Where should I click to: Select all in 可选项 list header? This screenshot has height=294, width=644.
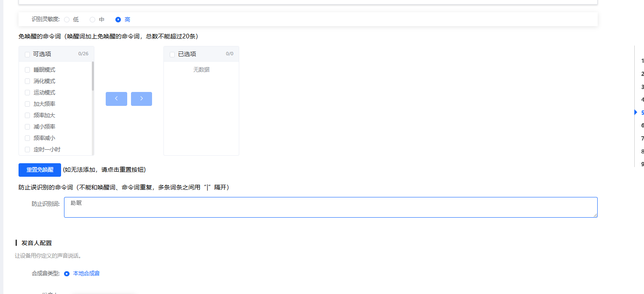[x=27, y=54]
